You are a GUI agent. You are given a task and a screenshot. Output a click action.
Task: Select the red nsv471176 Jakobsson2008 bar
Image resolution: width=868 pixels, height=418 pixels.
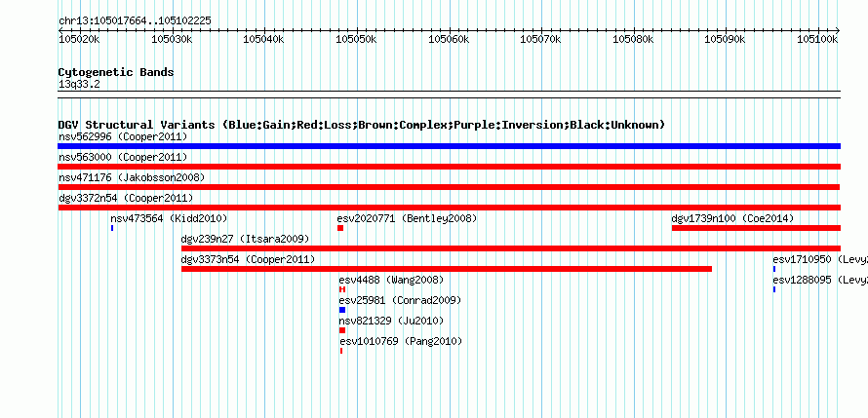[449, 187]
